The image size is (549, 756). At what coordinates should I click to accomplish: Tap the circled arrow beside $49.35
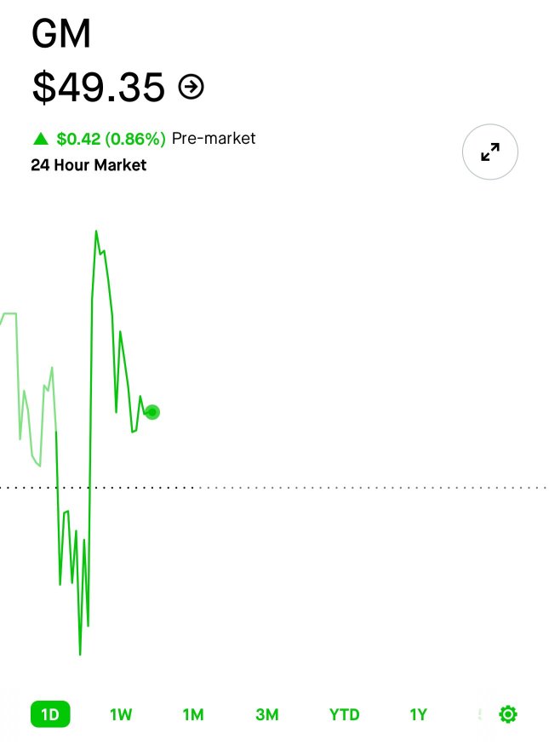(192, 88)
